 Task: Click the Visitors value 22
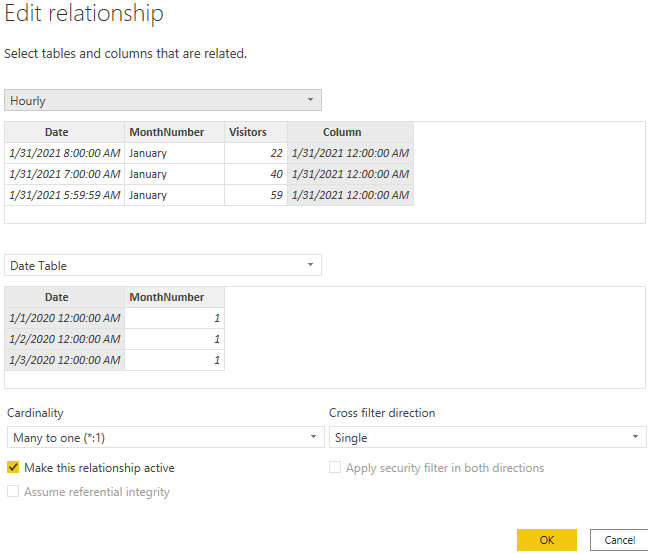coord(256,153)
